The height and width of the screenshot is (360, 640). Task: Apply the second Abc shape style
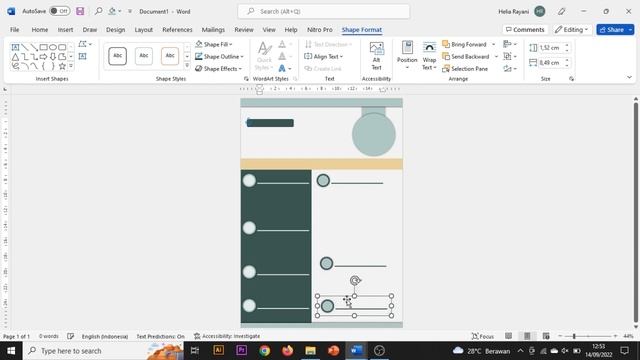[144, 56]
